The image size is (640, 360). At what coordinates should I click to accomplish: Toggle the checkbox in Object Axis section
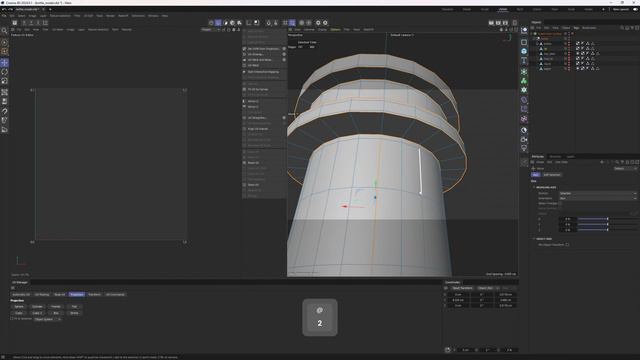567,244
